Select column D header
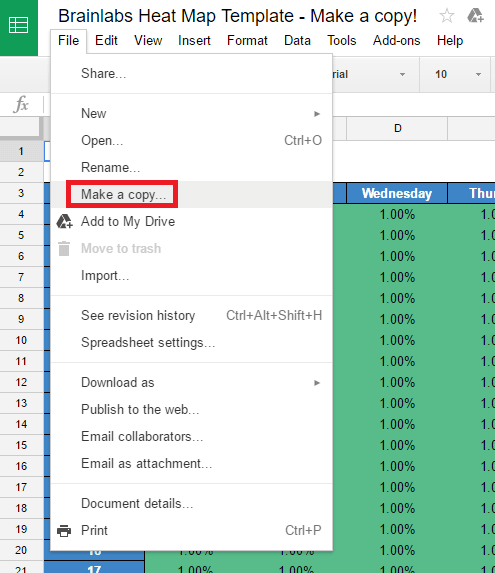 point(397,128)
